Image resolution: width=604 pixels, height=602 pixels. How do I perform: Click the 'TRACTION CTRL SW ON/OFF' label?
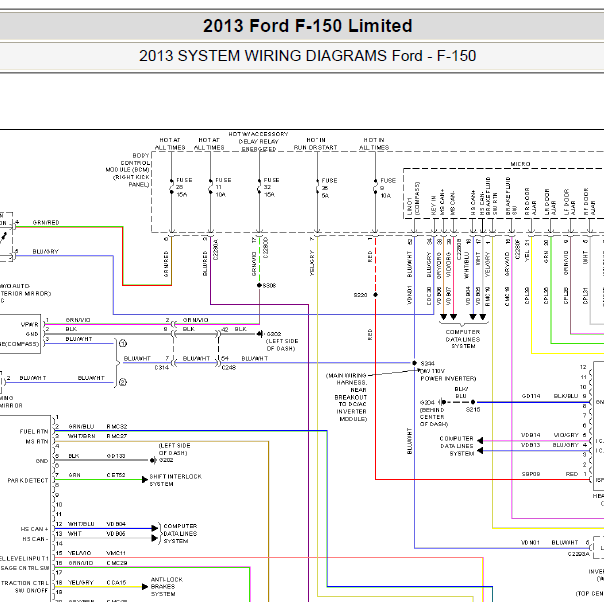25,587
